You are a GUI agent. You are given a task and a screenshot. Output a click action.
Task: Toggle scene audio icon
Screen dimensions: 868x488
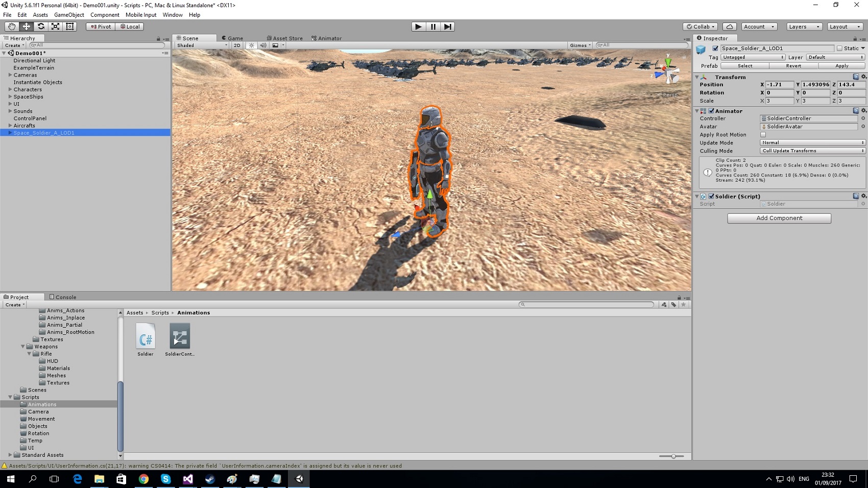click(x=263, y=45)
